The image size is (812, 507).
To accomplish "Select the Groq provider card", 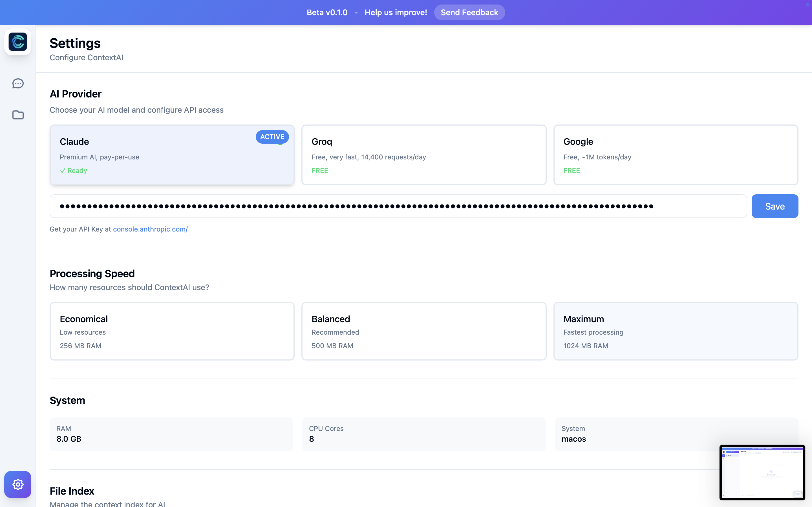I will click(x=423, y=155).
